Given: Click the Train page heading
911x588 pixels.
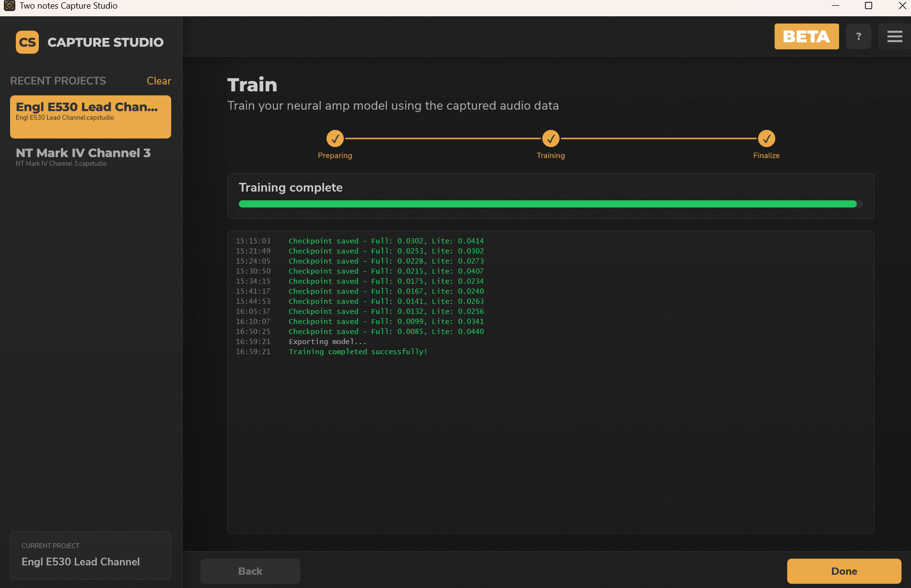Looking at the screenshot, I should click(x=252, y=85).
